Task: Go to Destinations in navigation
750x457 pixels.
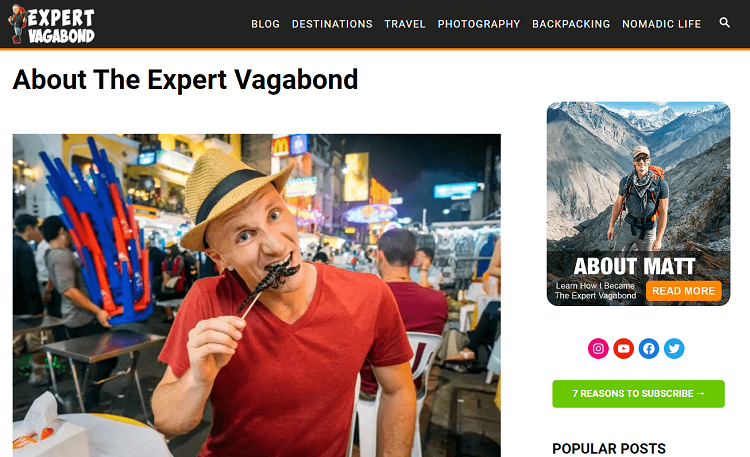Action: [332, 24]
